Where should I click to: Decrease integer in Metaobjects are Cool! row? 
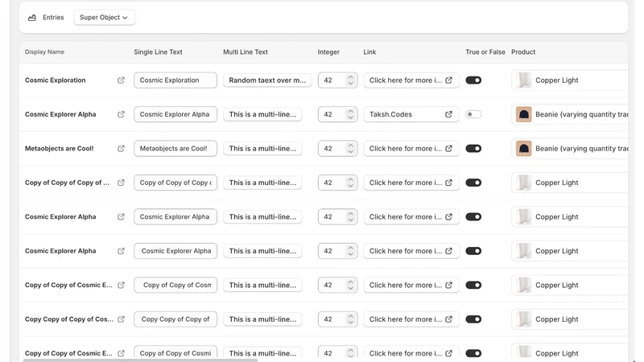coord(350,151)
